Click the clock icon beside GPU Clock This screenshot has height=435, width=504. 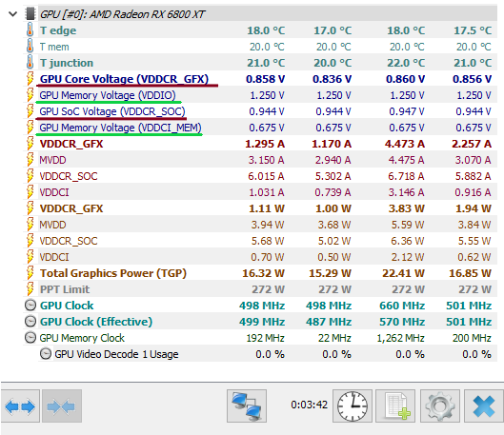(x=30, y=305)
